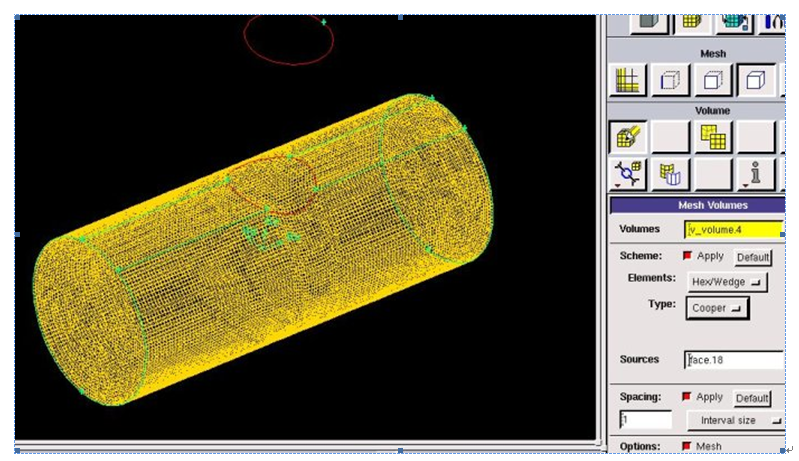
Task: Open the Interval size dropdown
Action: coord(735,420)
